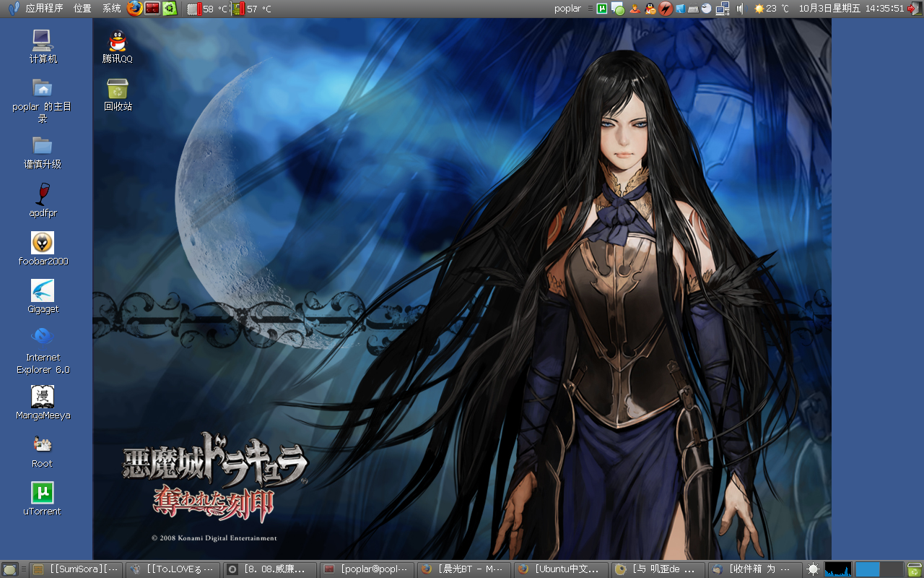Switch to the [与 叽歪de … taskbar window
This screenshot has height=578, width=924.
click(x=658, y=569)
